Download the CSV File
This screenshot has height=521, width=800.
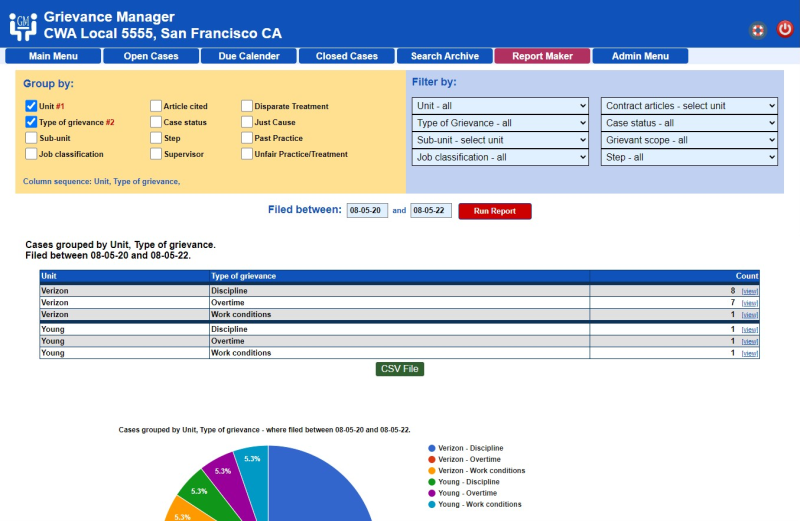(x=400, y=369)
